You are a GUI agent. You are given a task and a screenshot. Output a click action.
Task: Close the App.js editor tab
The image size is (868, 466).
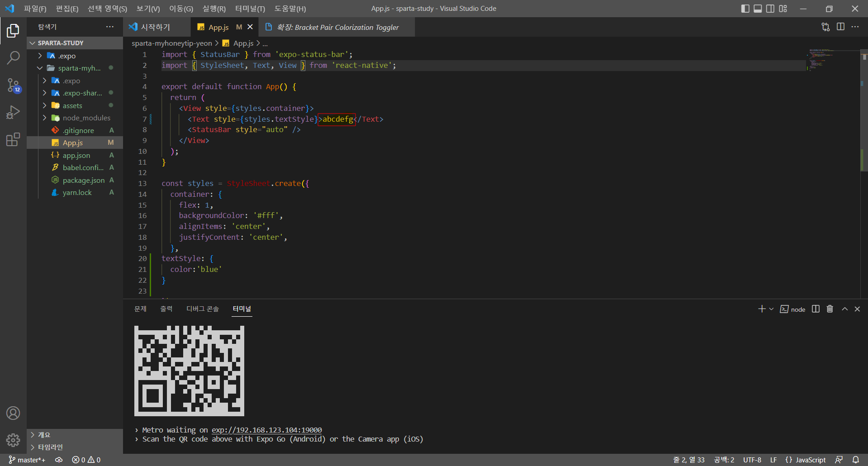coord(250,27)
